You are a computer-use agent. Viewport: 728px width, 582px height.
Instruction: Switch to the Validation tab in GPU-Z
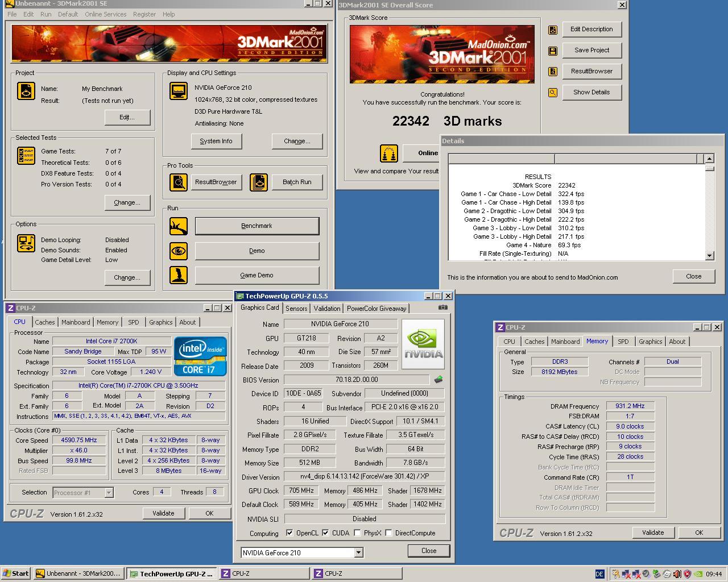coord(327,309)
